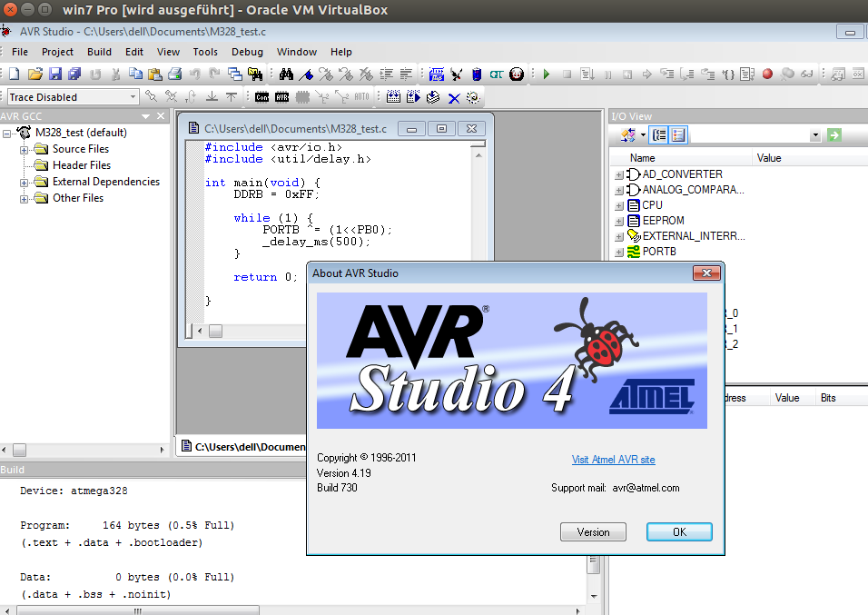Click the Build output scroll-down arrow

[594, 596]
